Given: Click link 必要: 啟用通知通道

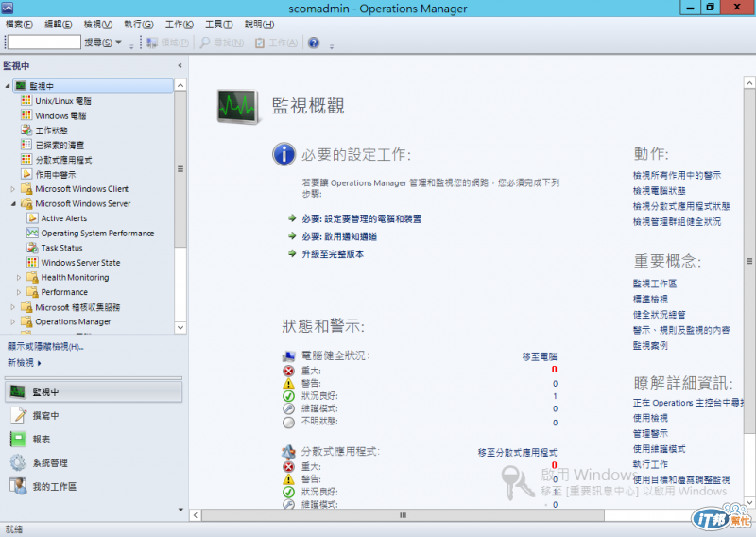Looking at the screenshot, I should point(339,236).
